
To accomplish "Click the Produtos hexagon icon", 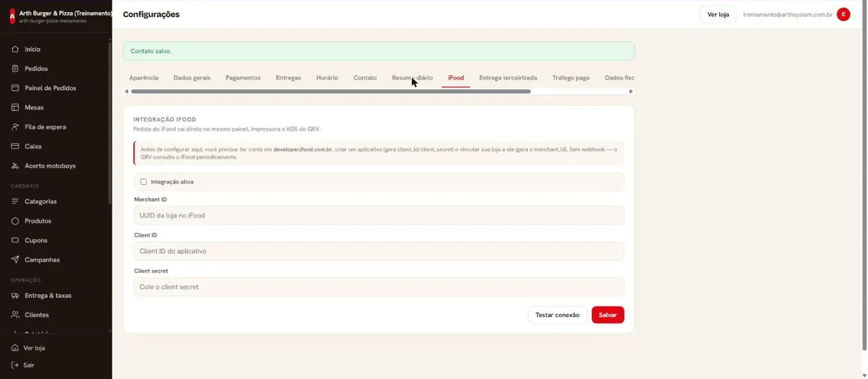I will click(x=15, y=221).
